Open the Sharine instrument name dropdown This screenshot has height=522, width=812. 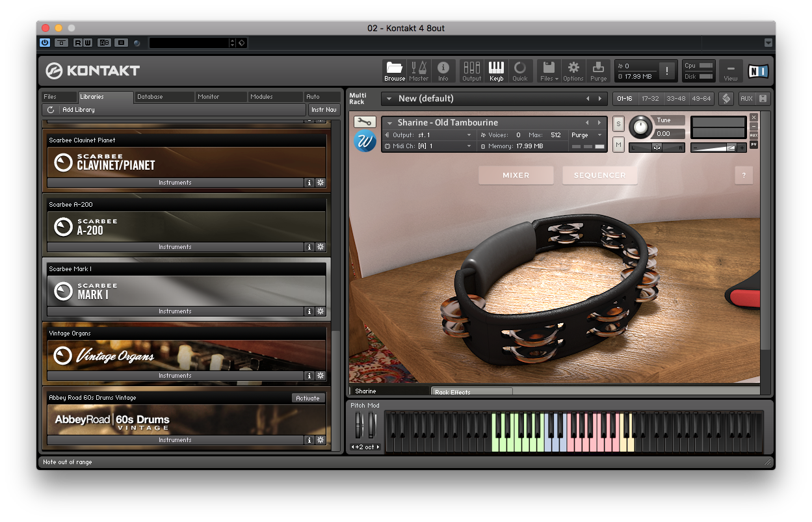389,122
